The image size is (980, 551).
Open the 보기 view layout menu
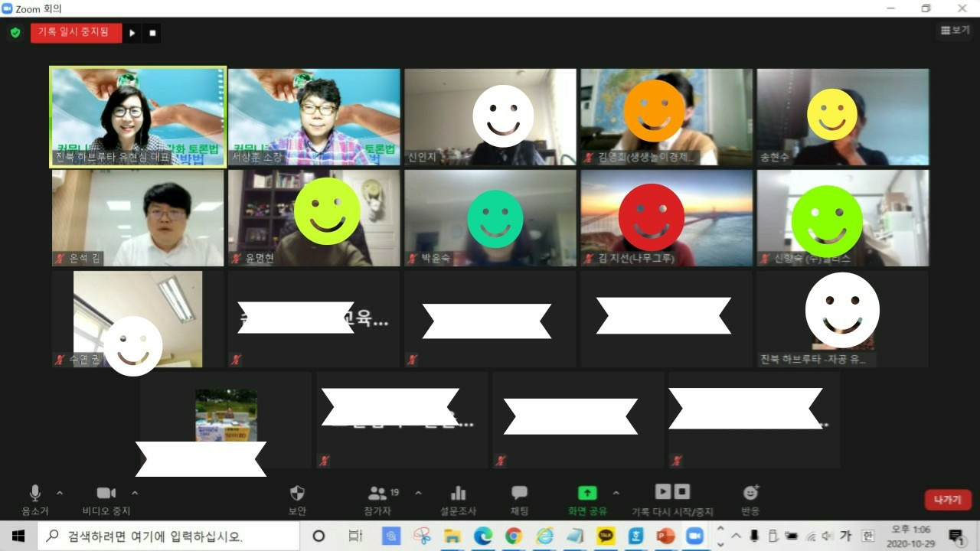coord(955,30)
